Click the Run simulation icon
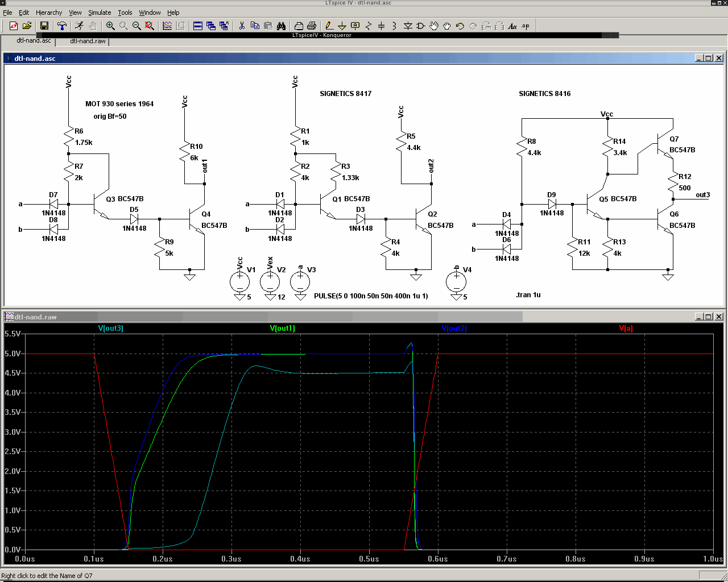728x582 pixels. point(79,26)
